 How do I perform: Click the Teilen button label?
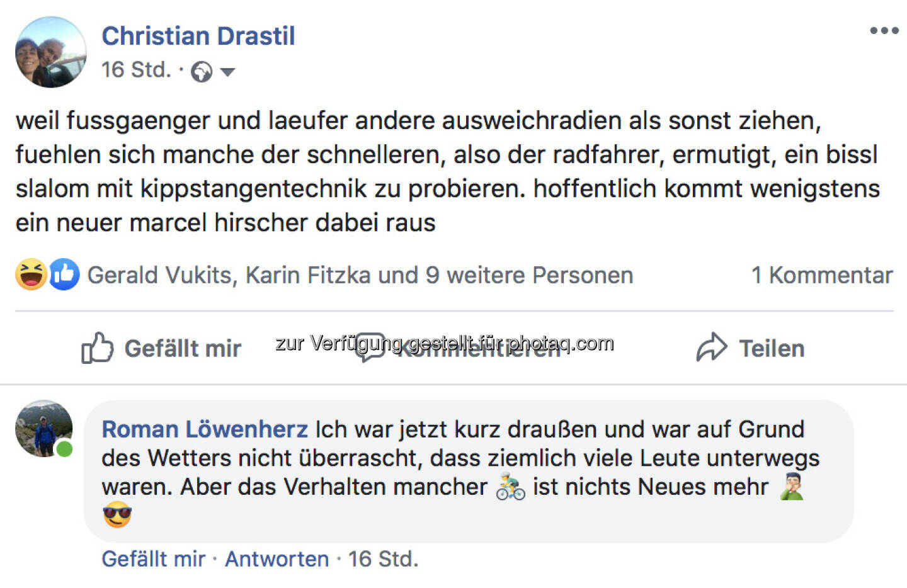point(772,349)
